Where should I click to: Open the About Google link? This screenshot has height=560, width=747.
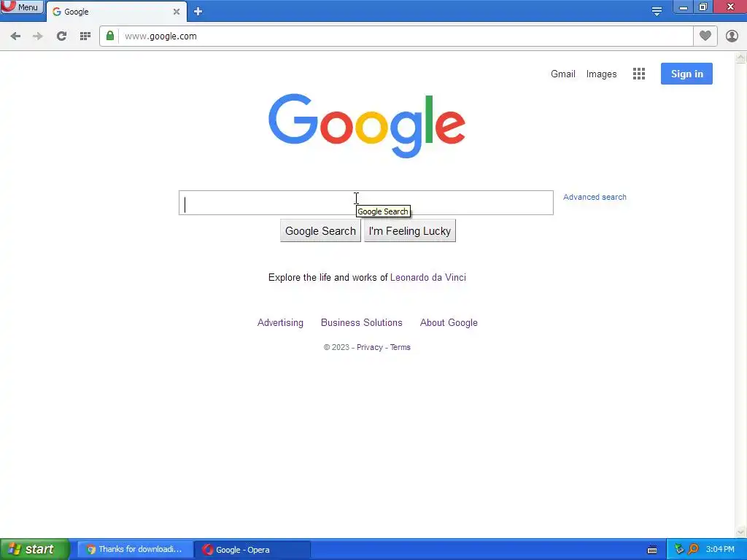449,323
